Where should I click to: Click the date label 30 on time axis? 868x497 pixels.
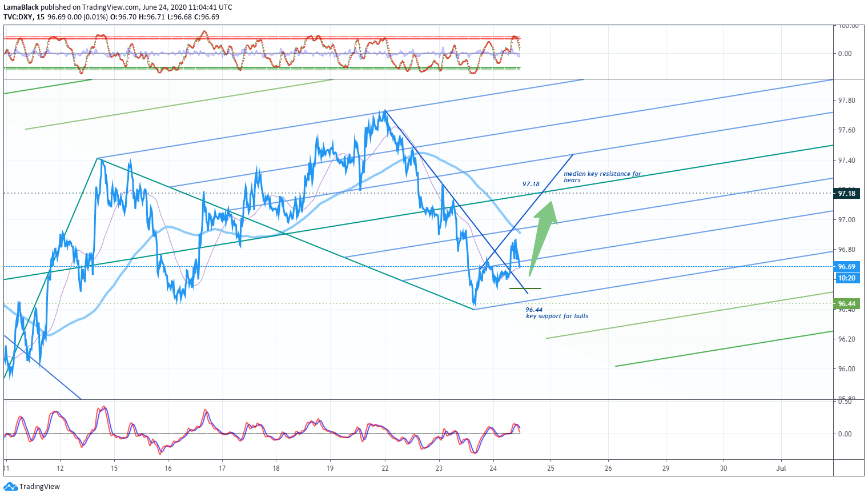724,468
